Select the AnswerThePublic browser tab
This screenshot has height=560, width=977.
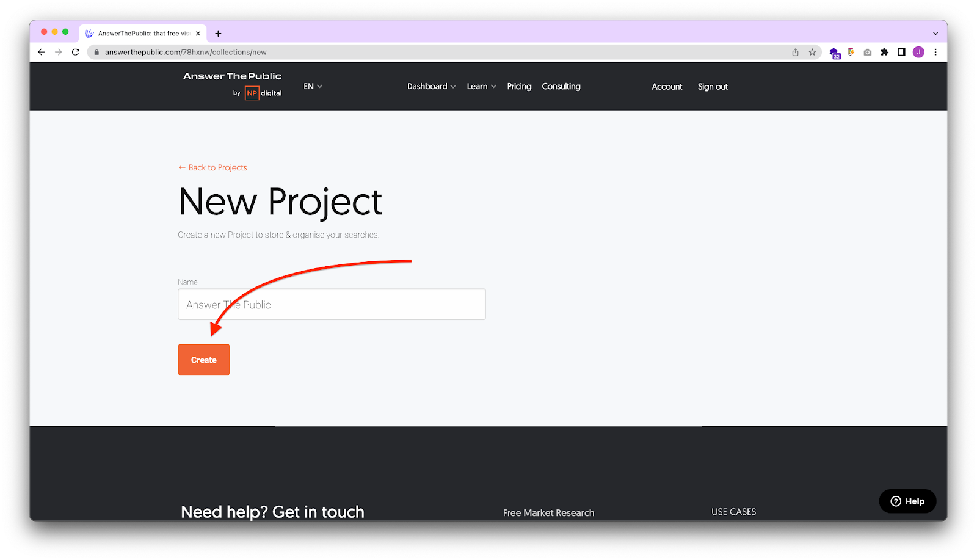(143, 34)
